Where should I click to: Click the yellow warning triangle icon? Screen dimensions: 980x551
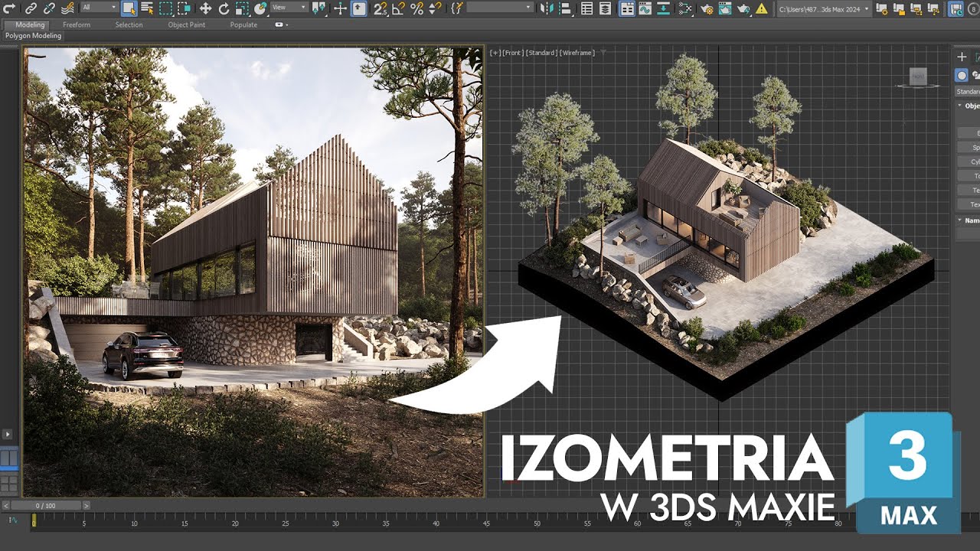click(x=762, y=8)
